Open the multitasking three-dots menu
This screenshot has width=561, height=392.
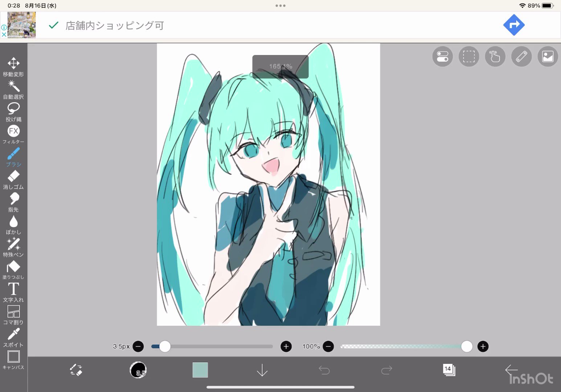[280, 5]
